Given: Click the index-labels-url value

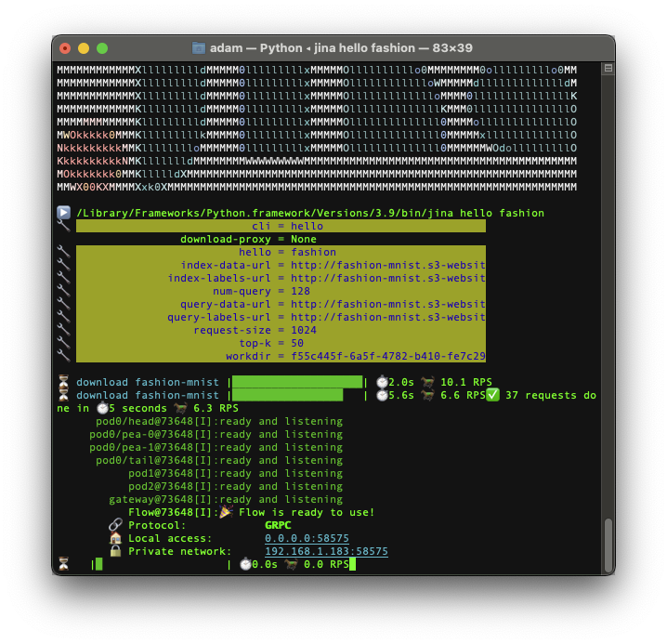Looking at the screenshot, I should pyautogui.click(x=388, y=279).
